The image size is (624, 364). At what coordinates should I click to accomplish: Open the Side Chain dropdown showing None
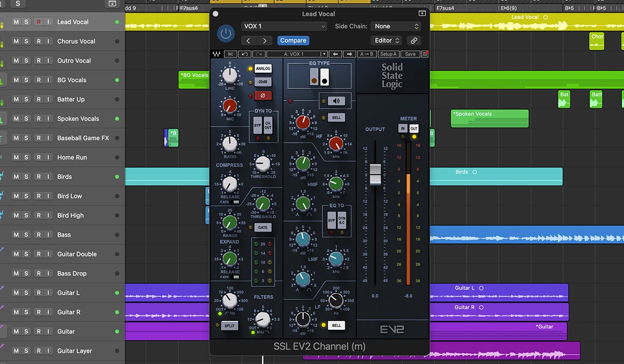coord(396,26)
